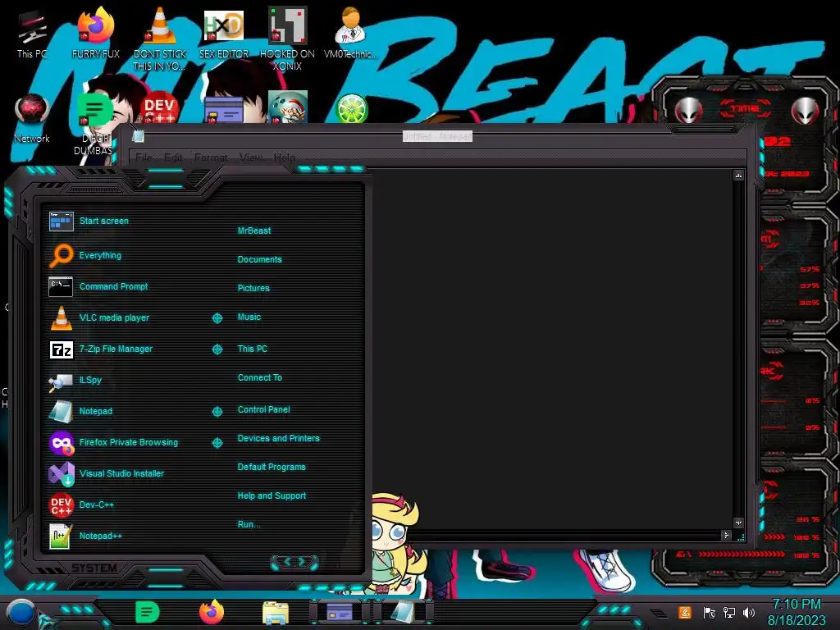This screenshot has height=630, width=840.
Task: Expand VLC media player jump list arrow
Action: (217, 318)
